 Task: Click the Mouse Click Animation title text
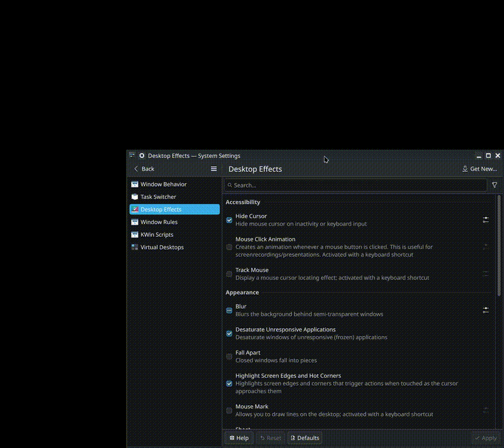click(265, 239)
